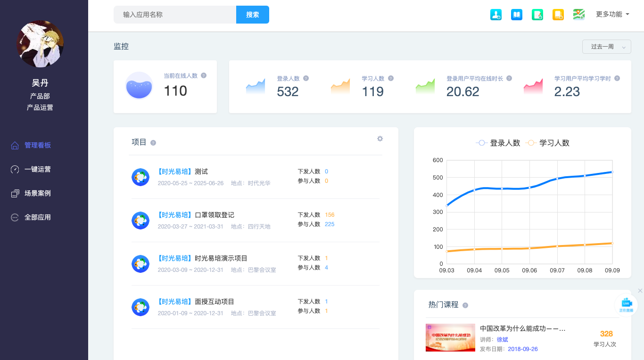The width and height of the screenshot is (644, 360).
Task: Click help icon next to 学习人数 stat
Action: coord(391,78)
